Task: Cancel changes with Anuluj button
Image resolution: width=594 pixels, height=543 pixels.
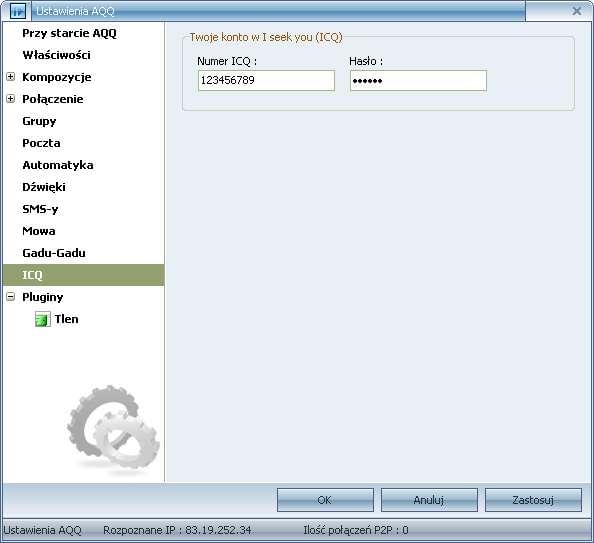Action: coord(429,500)
